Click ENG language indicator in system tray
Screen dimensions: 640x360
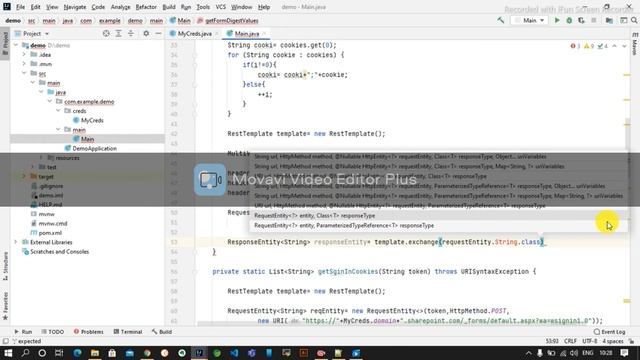click(587, 353)
